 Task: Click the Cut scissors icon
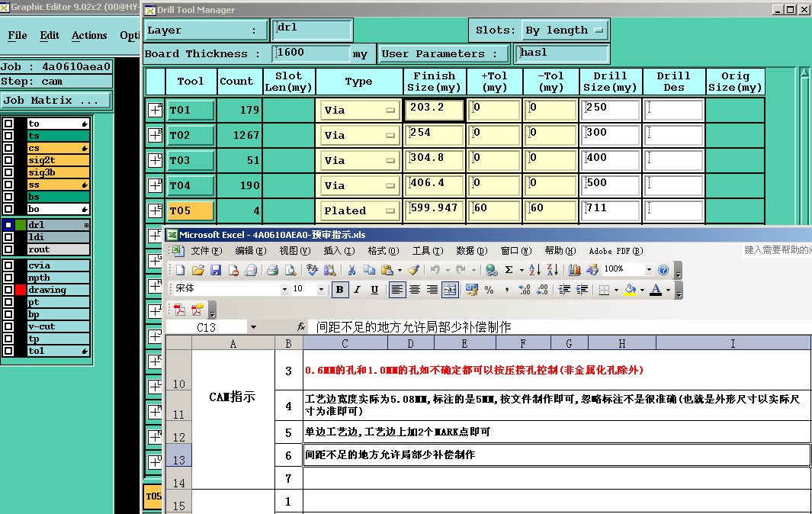(351, 270)
